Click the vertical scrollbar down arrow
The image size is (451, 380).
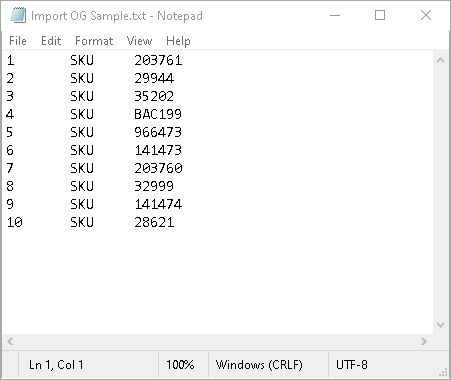[x=440, y=325]
